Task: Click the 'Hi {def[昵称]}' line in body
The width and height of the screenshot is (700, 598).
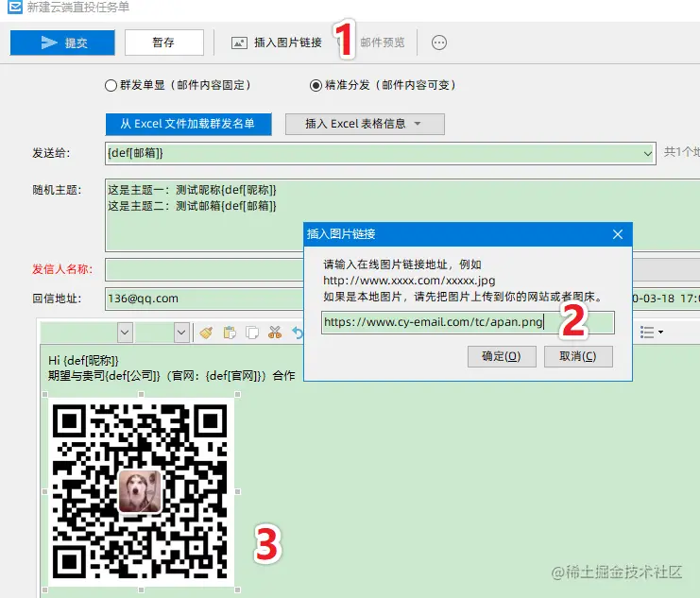Action: point(83,361)
